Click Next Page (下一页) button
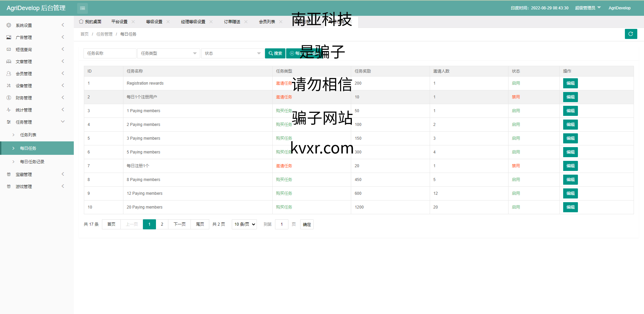 [179, 224]
